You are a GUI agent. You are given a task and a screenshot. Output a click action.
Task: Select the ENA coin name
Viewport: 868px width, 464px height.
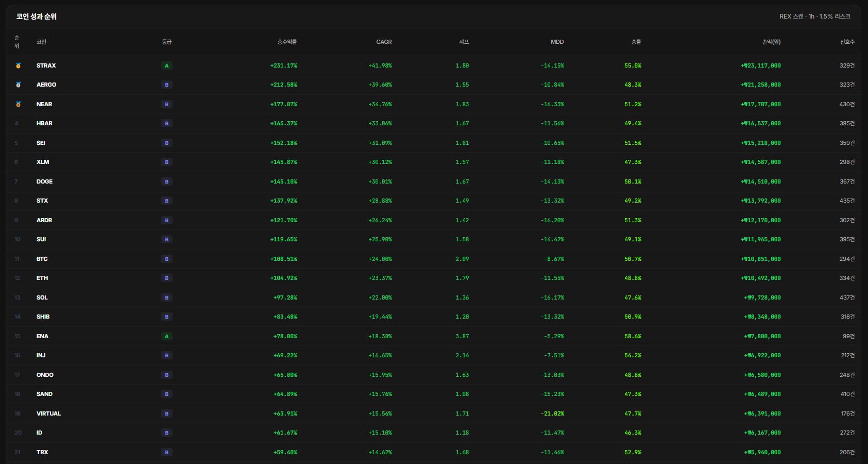(42, 336)
